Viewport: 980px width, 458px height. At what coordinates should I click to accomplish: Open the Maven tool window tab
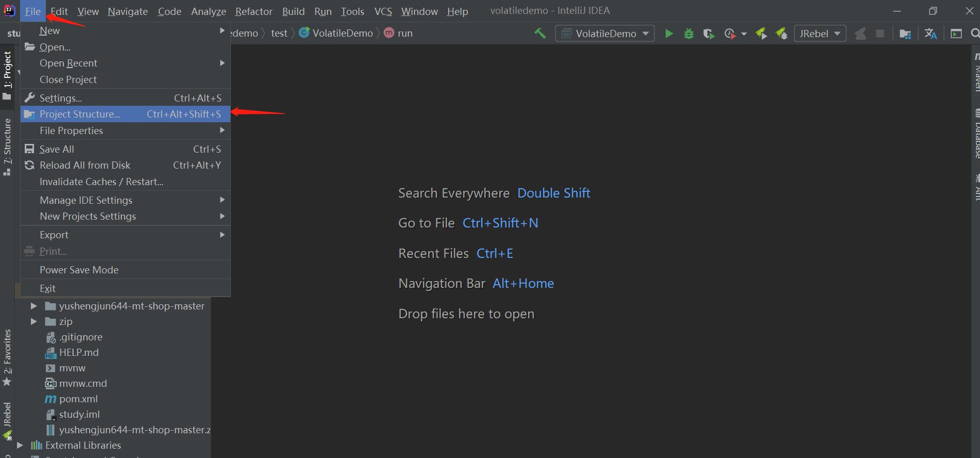tap(975, 72)
